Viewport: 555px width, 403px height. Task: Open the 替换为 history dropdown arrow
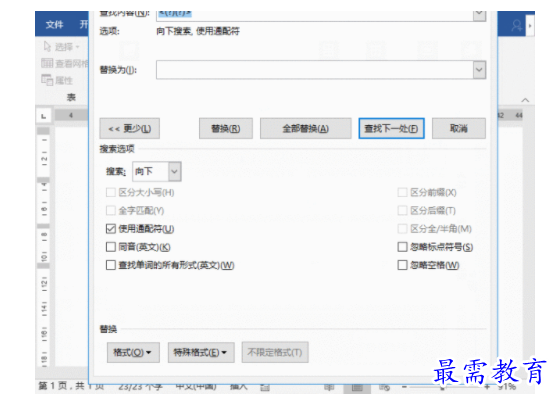point(479,70)
